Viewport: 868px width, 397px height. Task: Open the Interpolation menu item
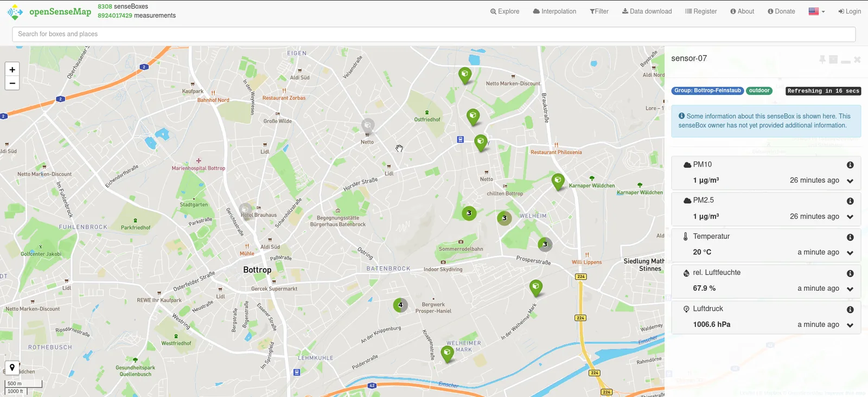point(554,11)
